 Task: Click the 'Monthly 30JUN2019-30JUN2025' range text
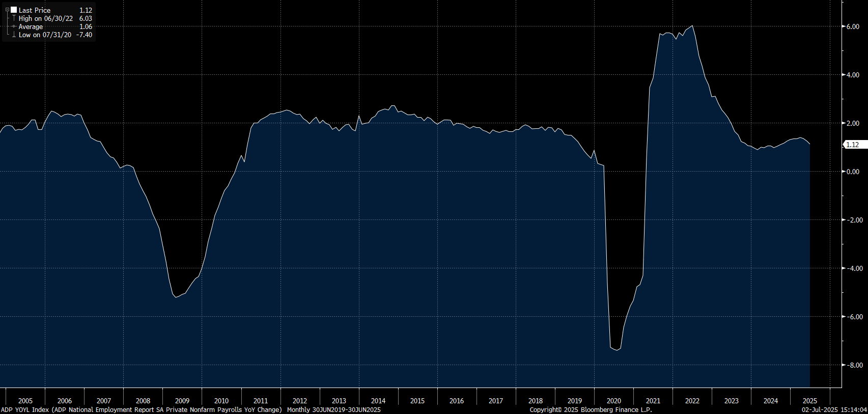tap(334, 409)
